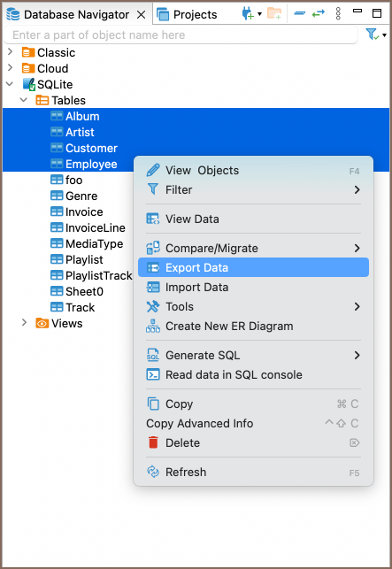Screen dimensions: 392x569
Task: Click the new connection plug icon
Action: coord(248,14)
